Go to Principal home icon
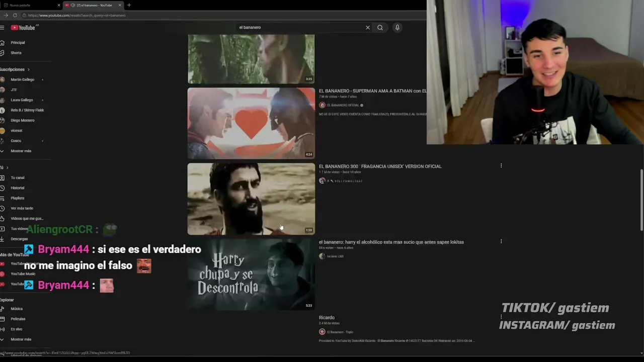The width and height of the screenshot is (644, 362). [3, 43]
